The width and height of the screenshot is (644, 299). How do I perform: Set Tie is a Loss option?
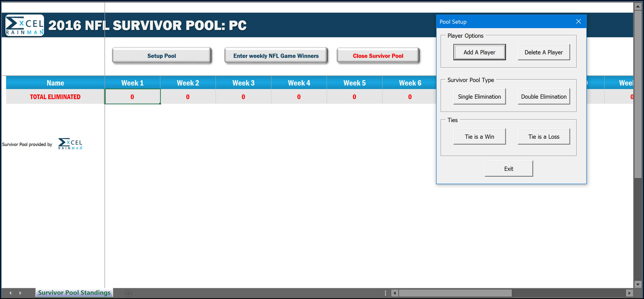click(543, 137)
